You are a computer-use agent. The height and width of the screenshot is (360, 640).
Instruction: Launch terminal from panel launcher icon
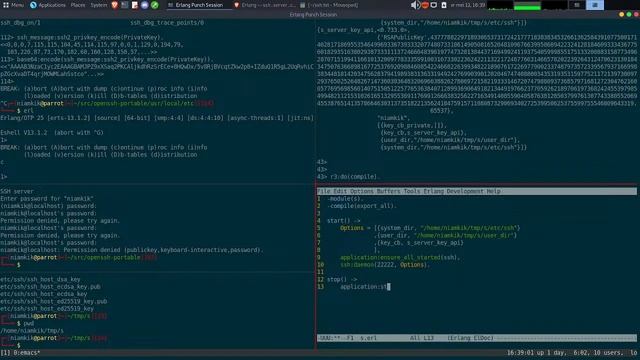[x=124, y=5]
